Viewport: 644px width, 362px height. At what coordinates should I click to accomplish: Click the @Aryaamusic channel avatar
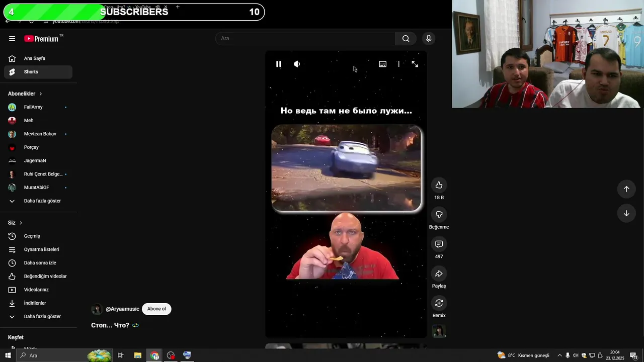click(x=97, y=309)
